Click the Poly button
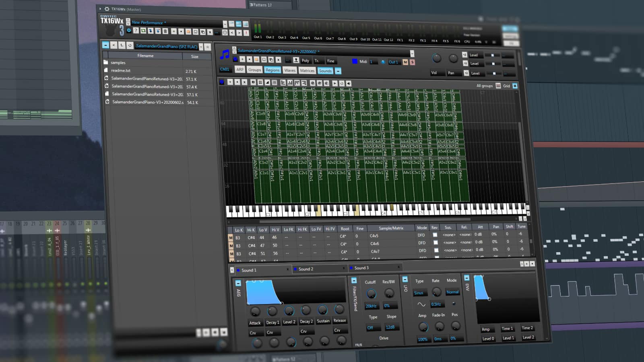This screenshot has width=644, height=362. pyautogui.click(x=306, y=61)
